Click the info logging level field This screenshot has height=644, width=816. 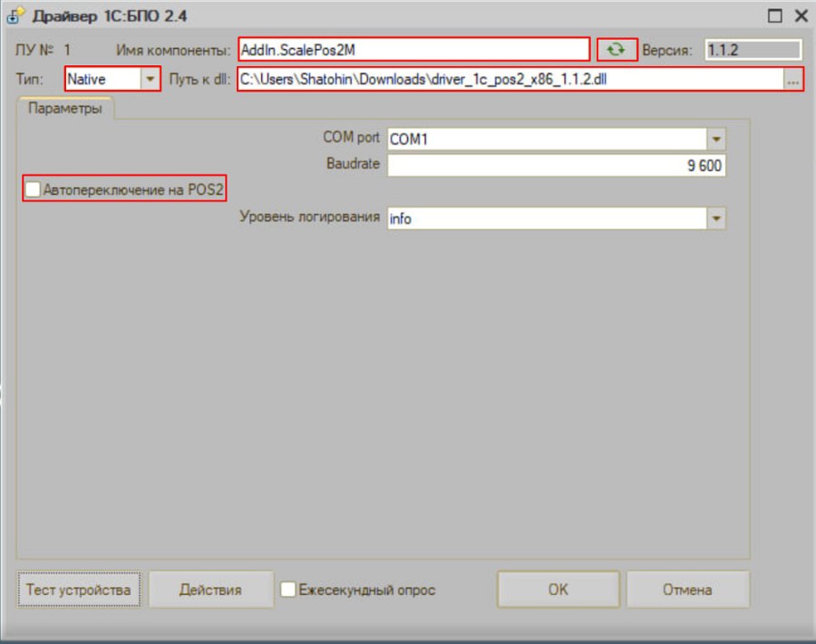(548, 218)
